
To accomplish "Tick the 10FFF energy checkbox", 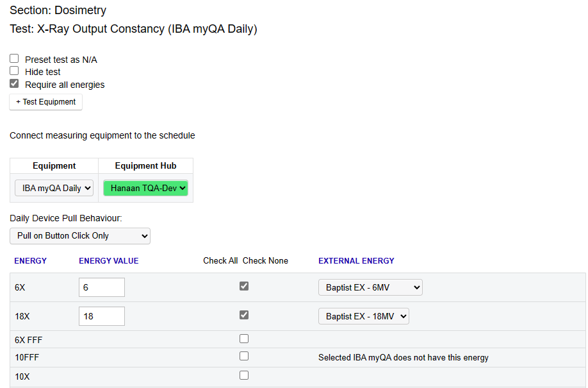I will (x=244, y=356).
